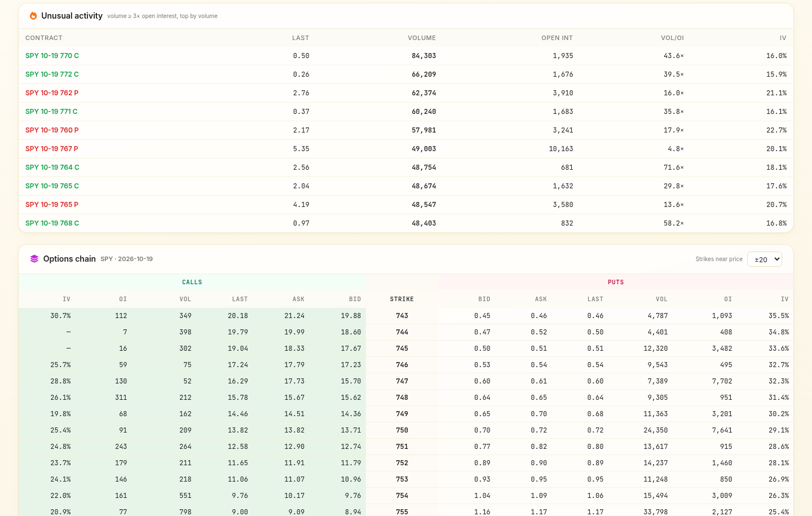Click put volume 24,350 at strike 750

point(656,430)
